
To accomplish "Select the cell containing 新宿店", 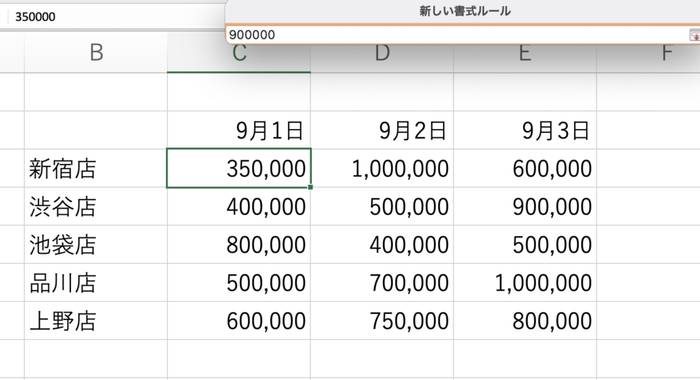I will [x=96, y=169].
